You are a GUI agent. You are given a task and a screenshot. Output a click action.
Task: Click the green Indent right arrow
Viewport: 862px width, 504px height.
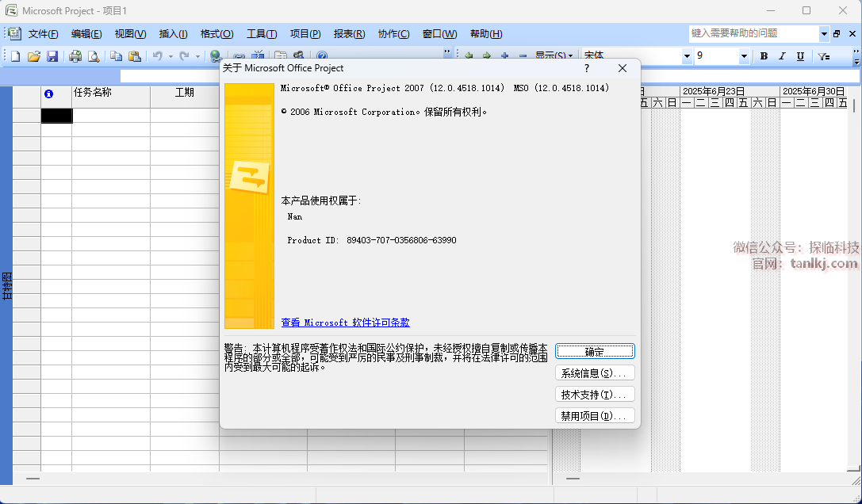486,56
